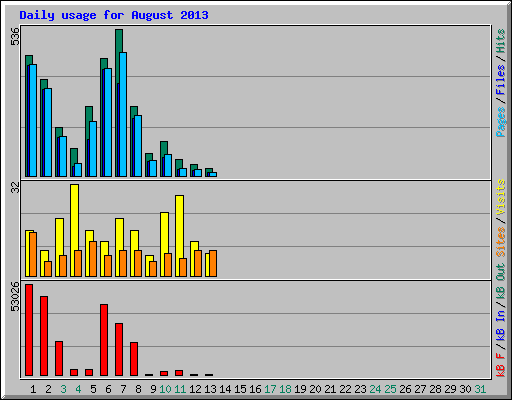This screenshot has height=400, width=512.
Task: Click the 'kB In' legend label
Action: point(500,325)
